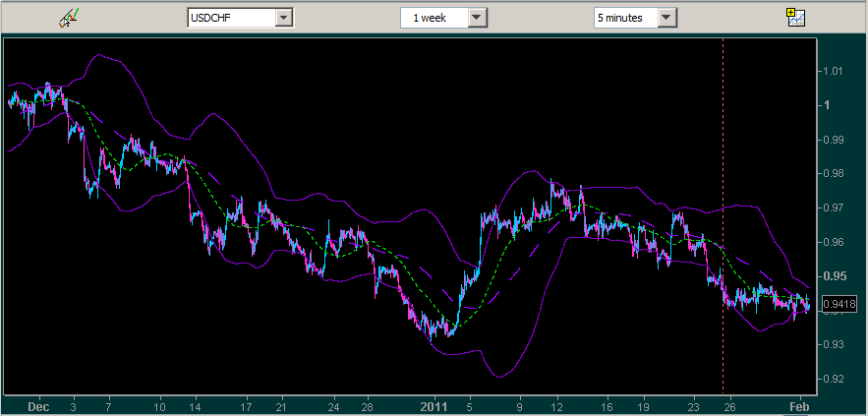Click the 14 date tick on time axis
868x416 pixels.
point(195,405)
